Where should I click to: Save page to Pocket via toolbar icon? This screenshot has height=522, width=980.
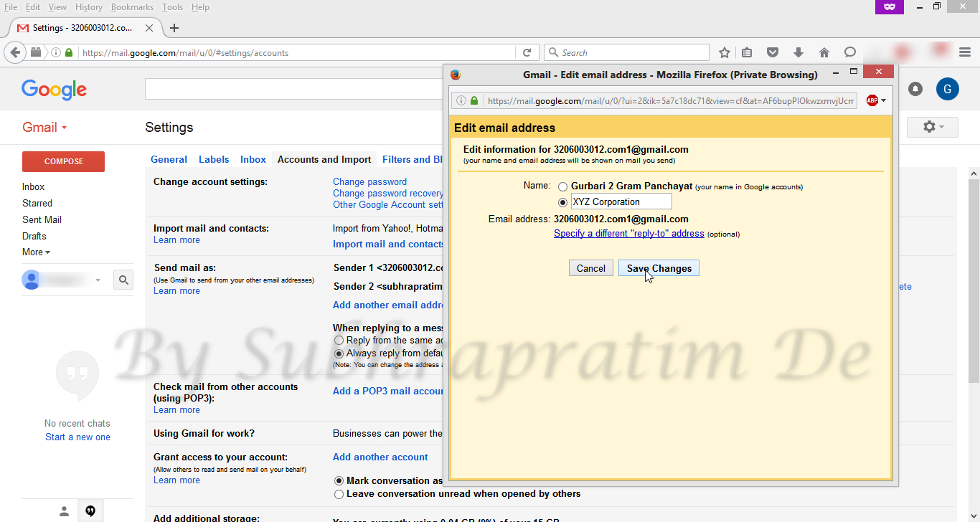point(773,52)
